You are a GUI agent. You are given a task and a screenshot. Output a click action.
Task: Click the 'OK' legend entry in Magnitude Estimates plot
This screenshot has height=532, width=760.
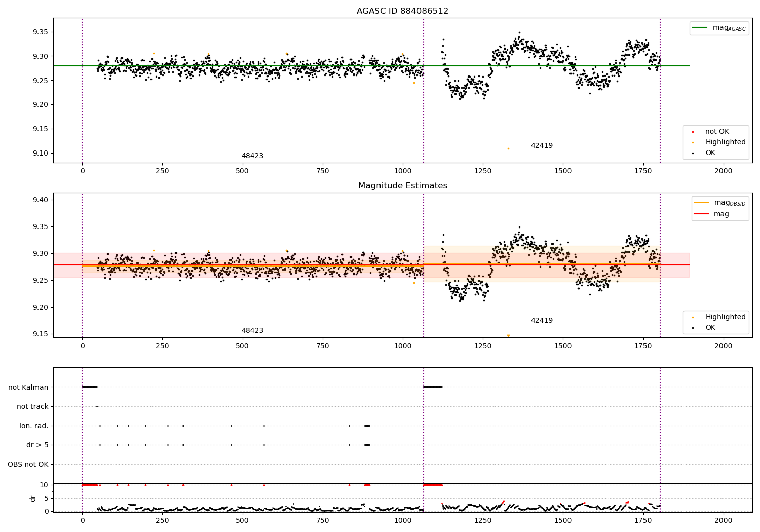tap(710, 328)
